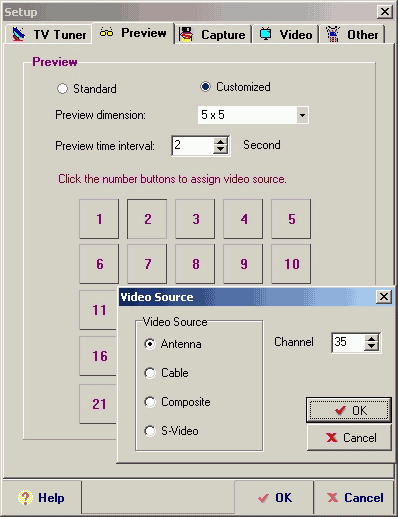
Task: Increase the preview time interval
Action: (x=220, y=142)
